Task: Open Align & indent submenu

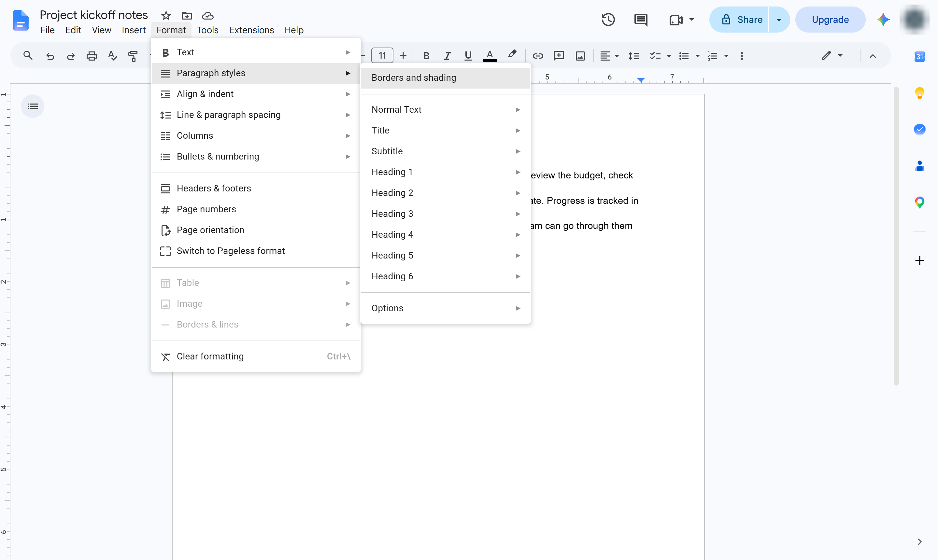Action: pos(256,94)
